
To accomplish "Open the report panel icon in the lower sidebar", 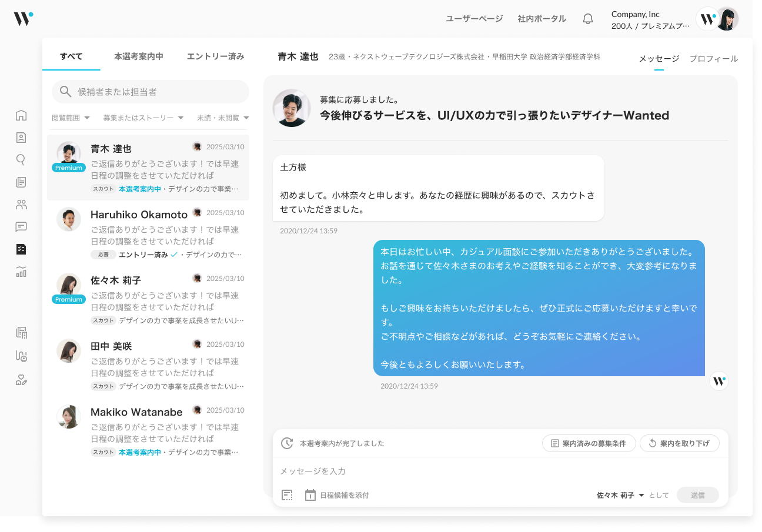I will click(x=21, y=332).
